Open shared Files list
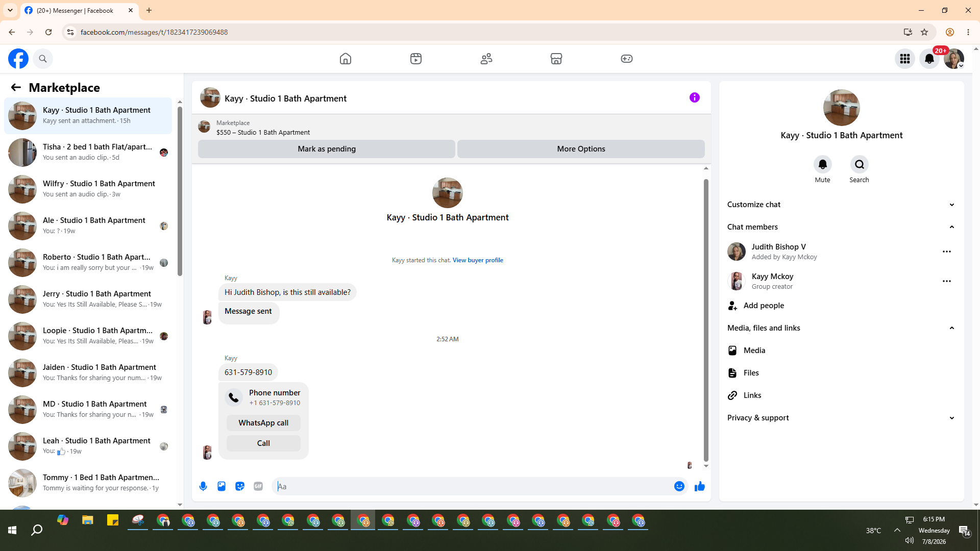Viewport: 980px width, 551px height. pos(841,373)
